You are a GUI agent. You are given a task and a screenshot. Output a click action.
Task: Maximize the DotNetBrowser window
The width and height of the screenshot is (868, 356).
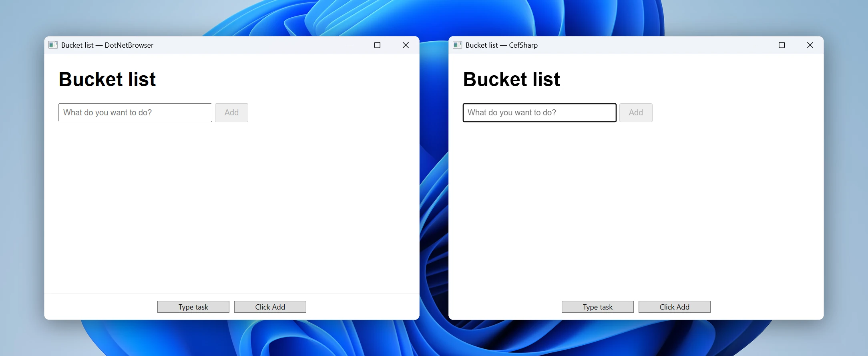point(377,45)
